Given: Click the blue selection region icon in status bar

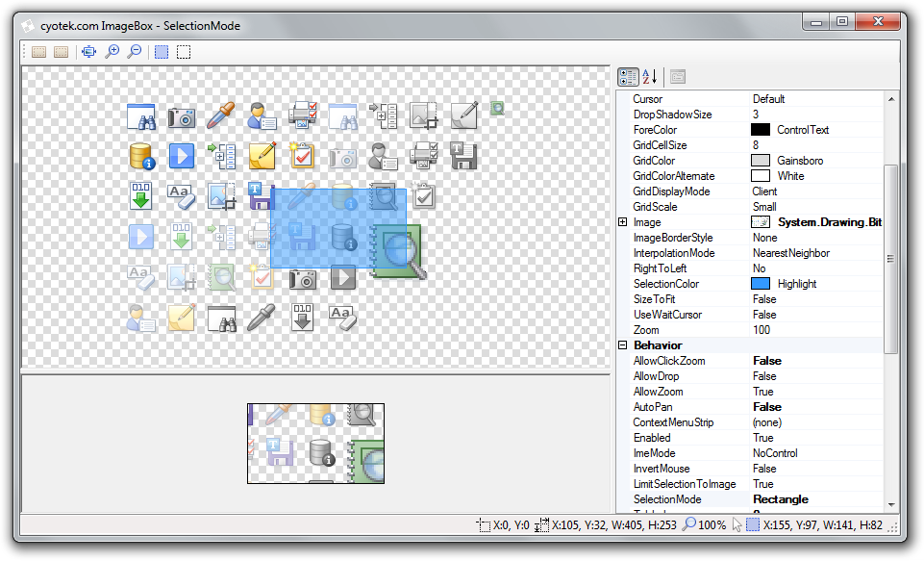Looking at the screenshot, I should pos(753,525).
